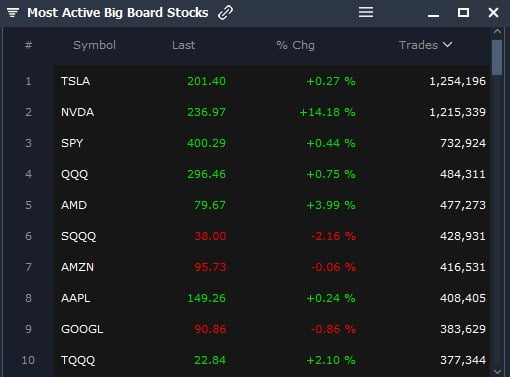Sort by the Last column header

(x=183, y=45)
